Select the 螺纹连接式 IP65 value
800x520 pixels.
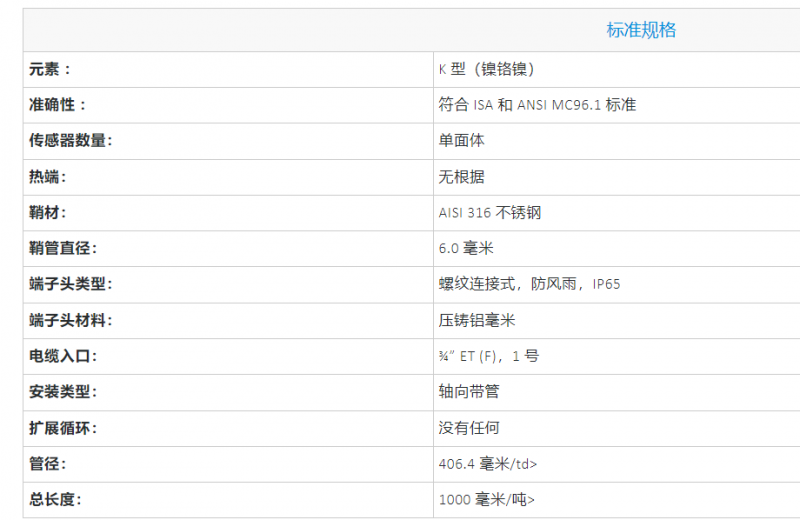point(529,284)
